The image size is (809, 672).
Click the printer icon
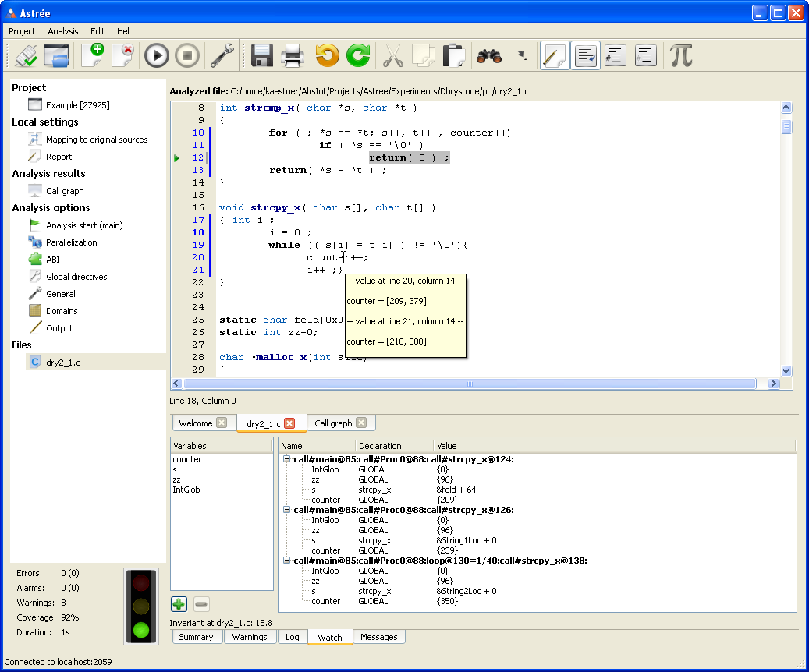pyautogui.click(x=292, y=55)
